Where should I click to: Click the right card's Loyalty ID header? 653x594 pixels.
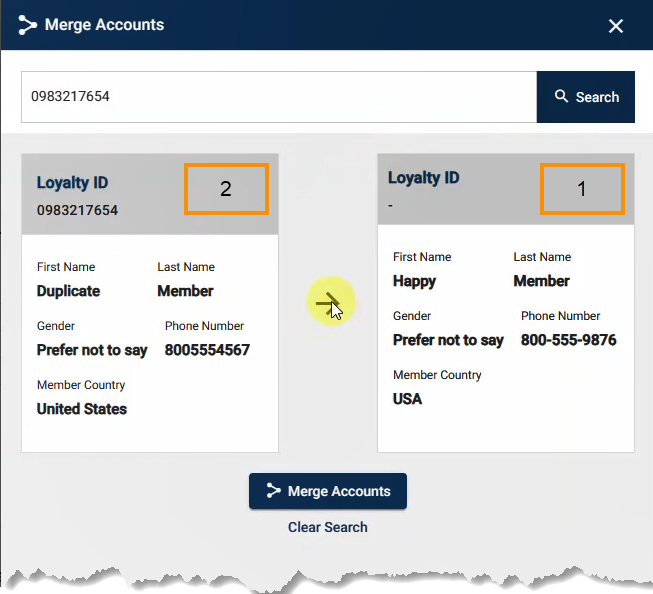tap(424, 178)
